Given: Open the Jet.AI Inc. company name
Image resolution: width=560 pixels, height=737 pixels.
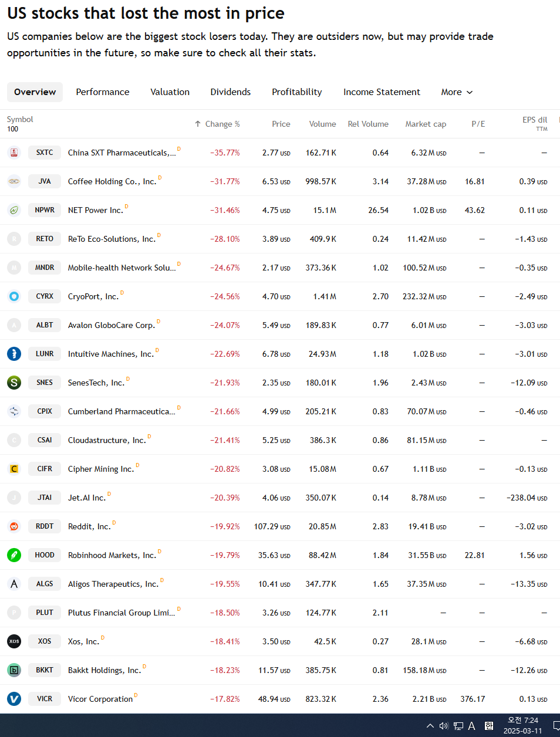Looking at the screenshot, I should [87, 498].
